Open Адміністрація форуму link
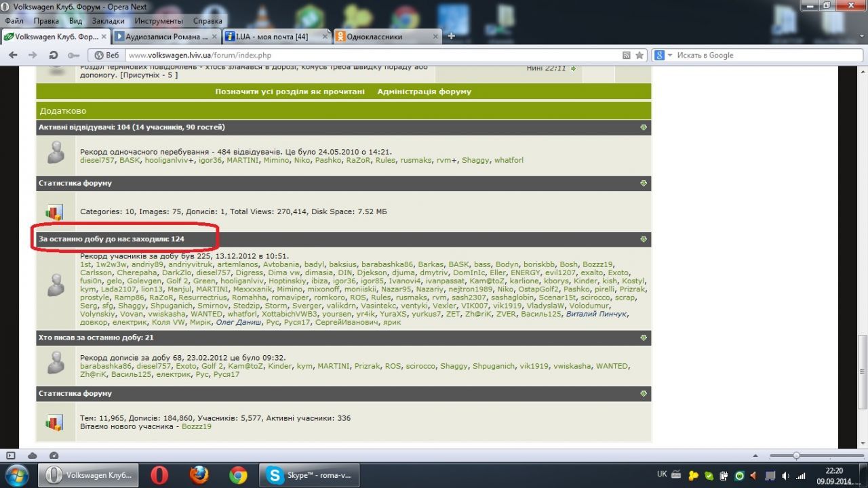The width and height of the screenshot is (868, 488). coord(424,91)
